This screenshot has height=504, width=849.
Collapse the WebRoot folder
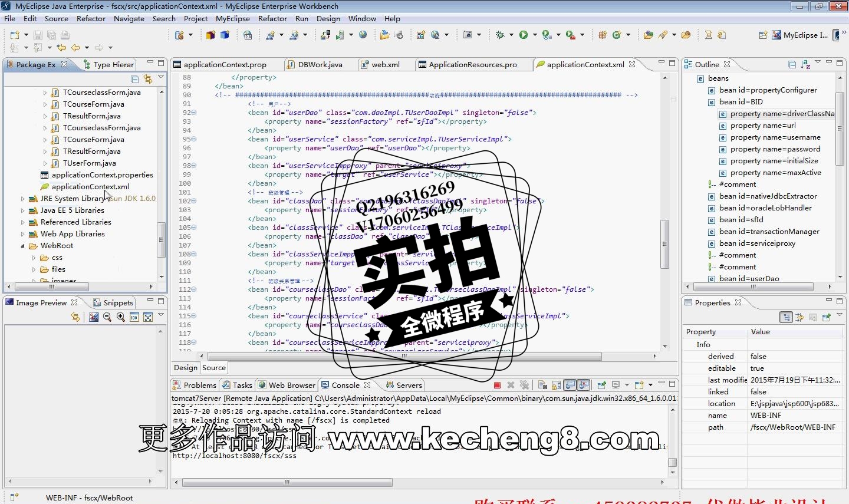(23, 246)
